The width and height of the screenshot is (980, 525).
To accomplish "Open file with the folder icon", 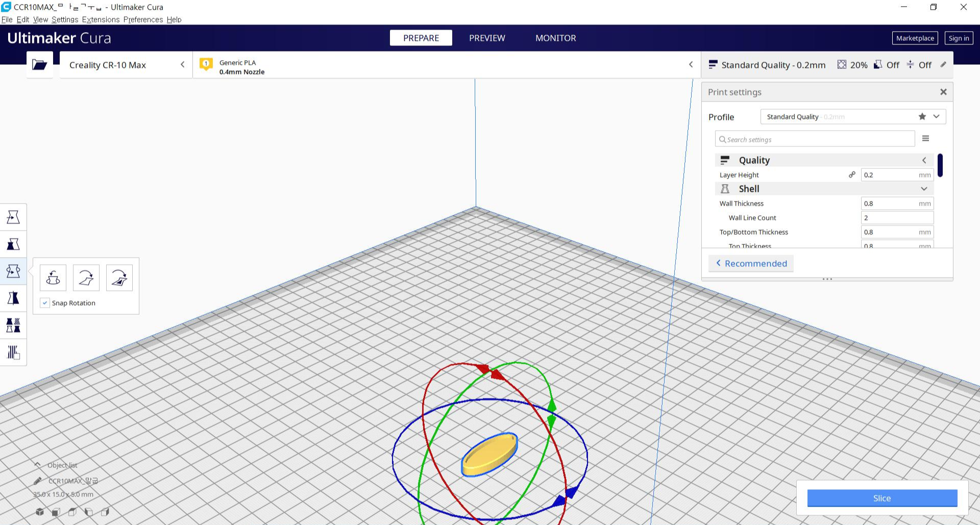I will 39,65.
